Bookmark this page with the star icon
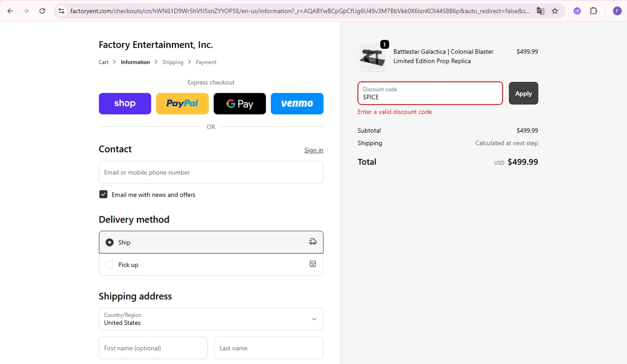Viewport: 627px width, 364px height. click(555, 11)
